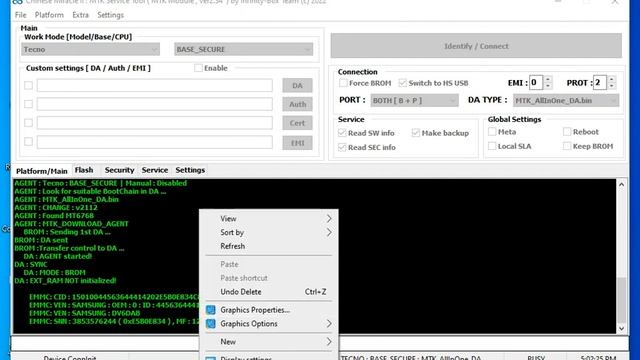This screenshot has width=640, height=360.
Task: Click the Cert path input field
Action: (155, 123)
